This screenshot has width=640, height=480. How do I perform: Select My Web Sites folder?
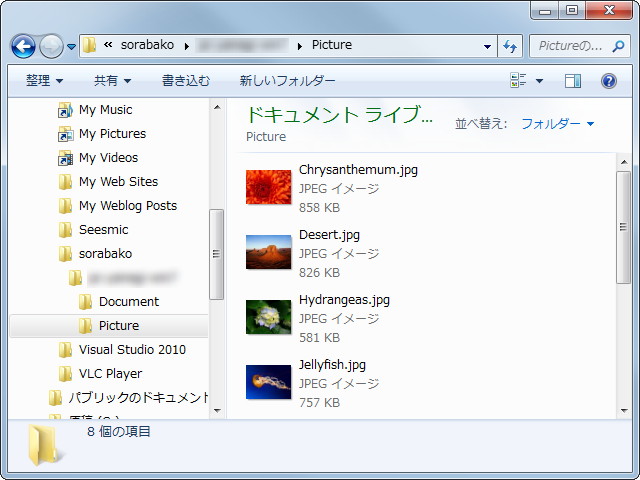(118, 182)
